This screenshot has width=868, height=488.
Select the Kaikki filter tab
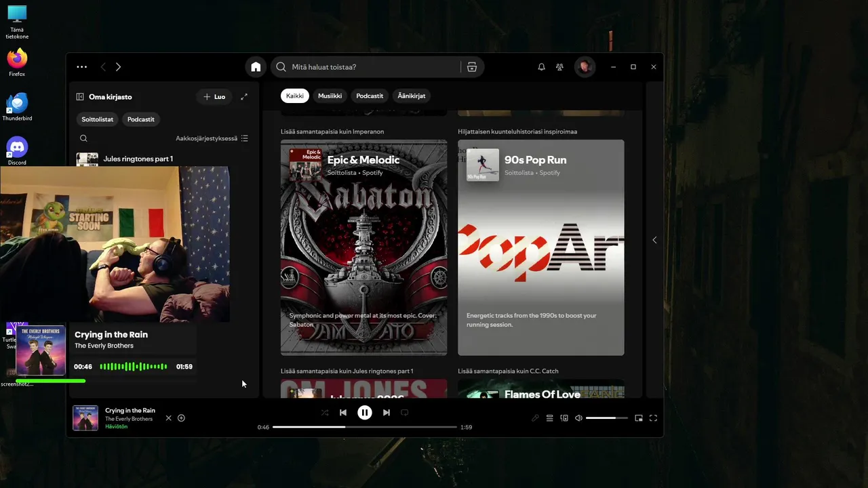coord(295,96)
